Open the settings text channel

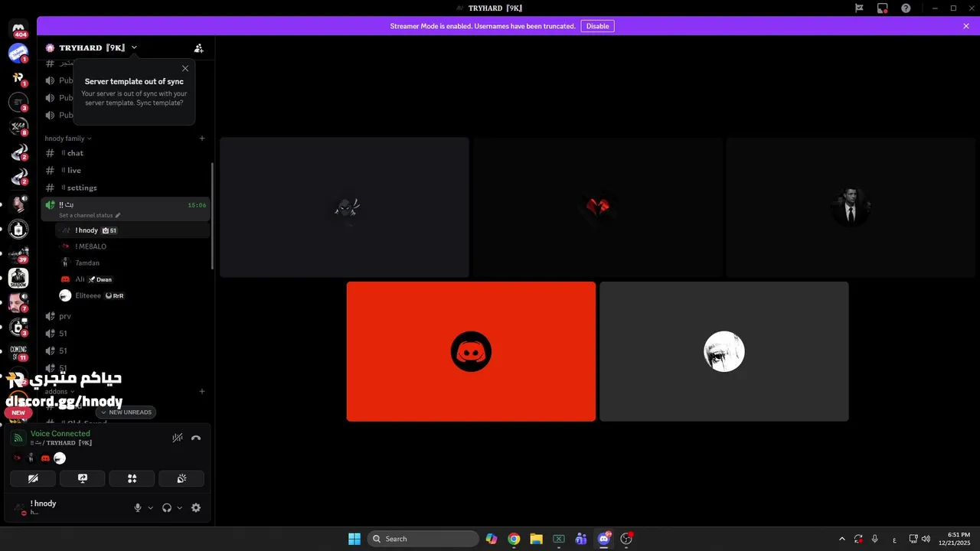(x=126, y=187)
